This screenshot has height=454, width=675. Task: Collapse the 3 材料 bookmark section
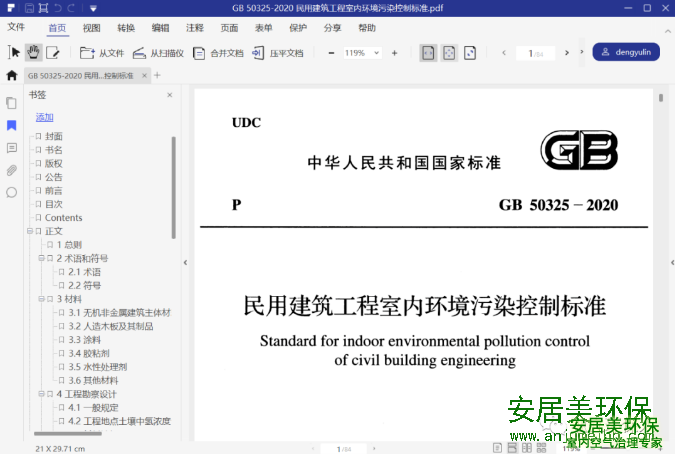point(42,299)
